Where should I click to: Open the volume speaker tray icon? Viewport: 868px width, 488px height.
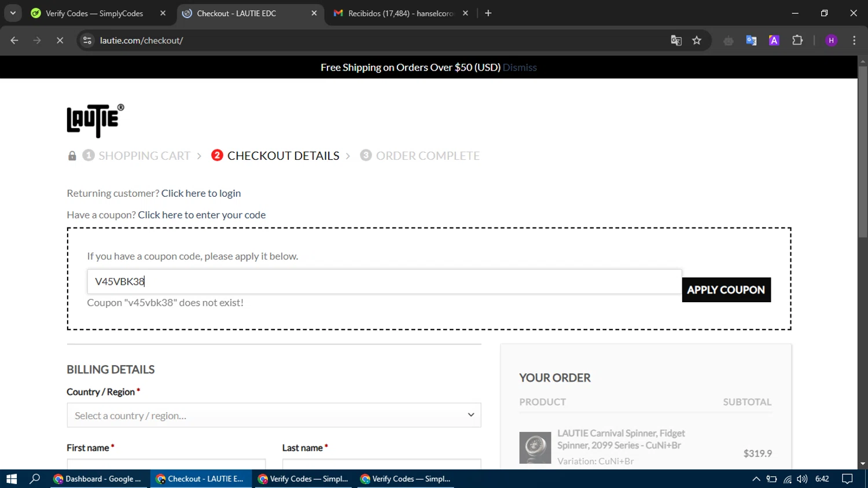pos(801,479)
